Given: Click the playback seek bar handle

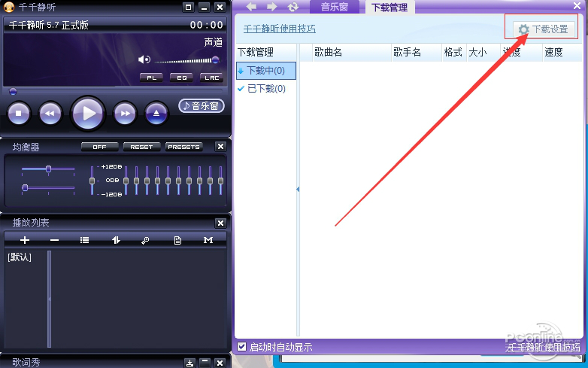Looking at the screenshot, I should coord(13,91).
